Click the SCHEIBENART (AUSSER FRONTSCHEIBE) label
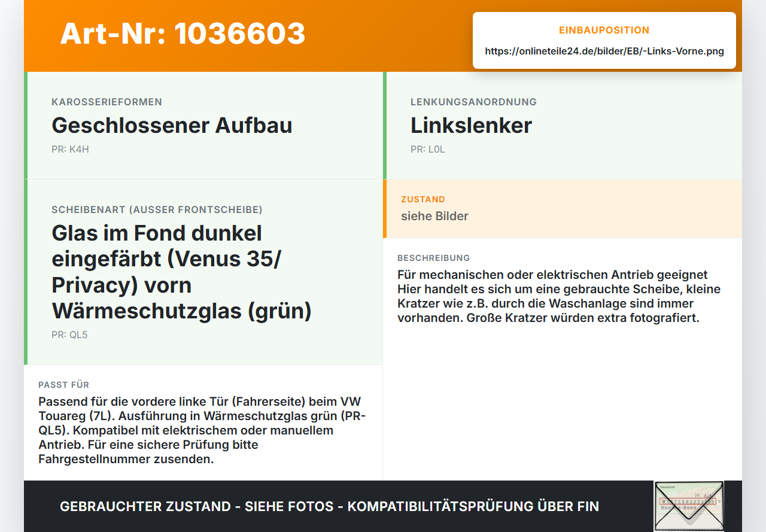 [x=157, y=209]
